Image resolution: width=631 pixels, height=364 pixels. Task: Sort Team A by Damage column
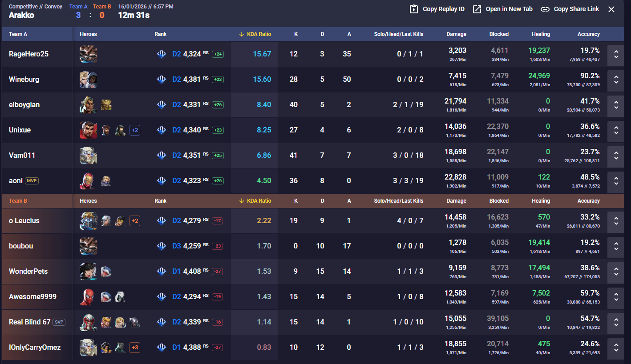coord(456,34)
